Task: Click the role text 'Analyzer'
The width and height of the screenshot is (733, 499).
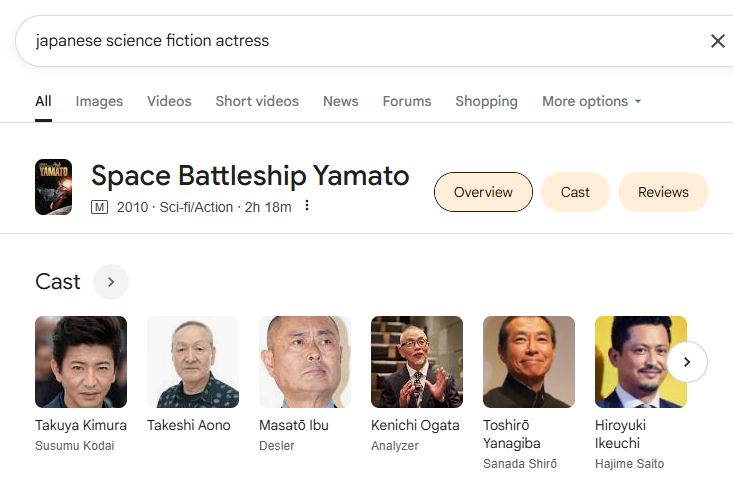Action: [395, 446]
